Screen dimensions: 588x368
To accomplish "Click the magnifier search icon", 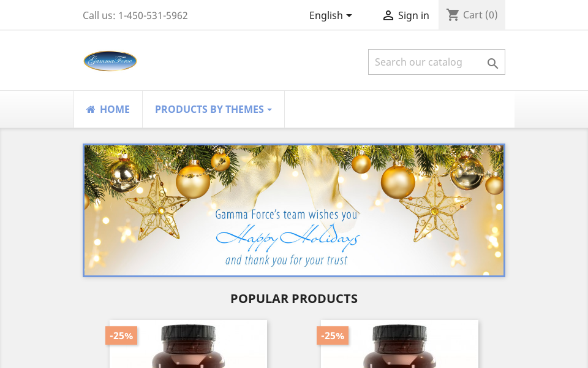I will pyautogui.click(x=492, y=63).
